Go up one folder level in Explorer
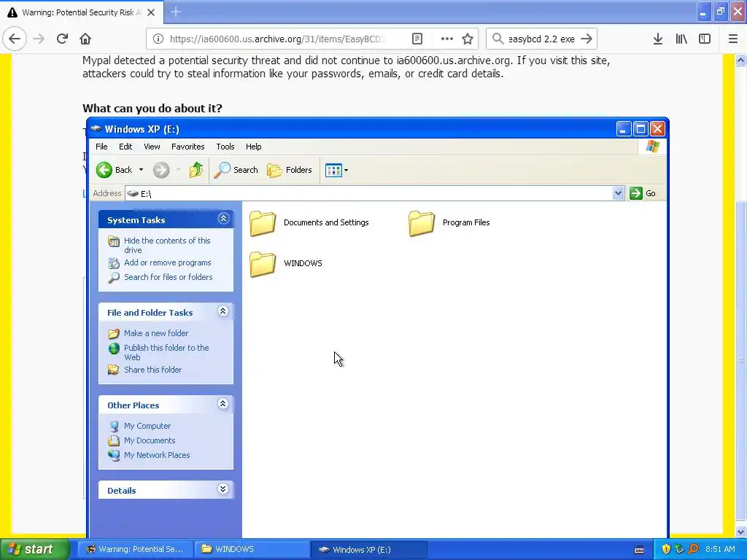This screenshot has width=747, height=560. coord(196,170)
